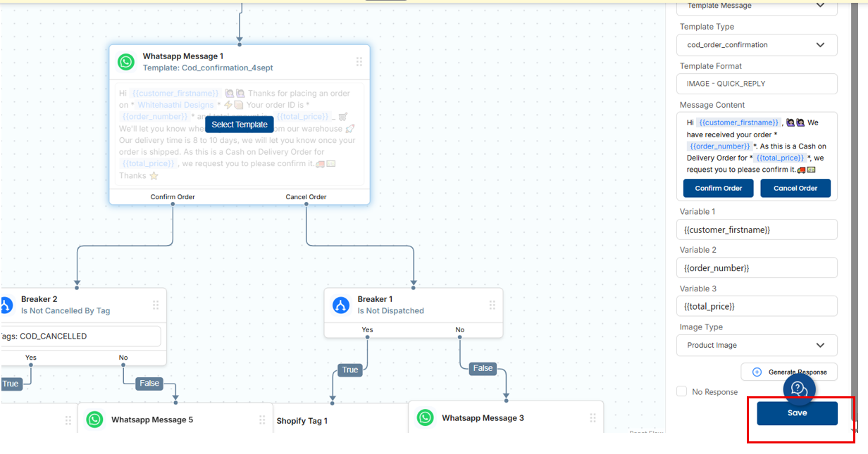The width and height of the screenshot is (868, 454).
Task: Click the False edge label below Breaker 2
Action: (149, 384)
